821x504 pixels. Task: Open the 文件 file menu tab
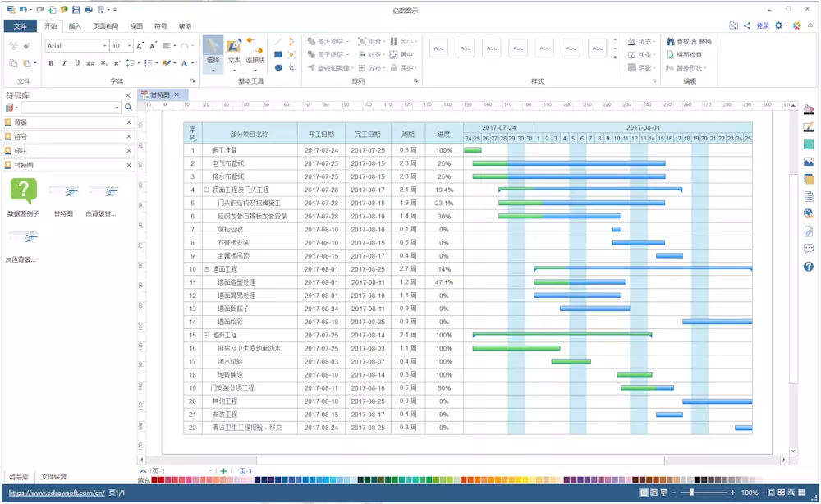[x=20, y=25]
